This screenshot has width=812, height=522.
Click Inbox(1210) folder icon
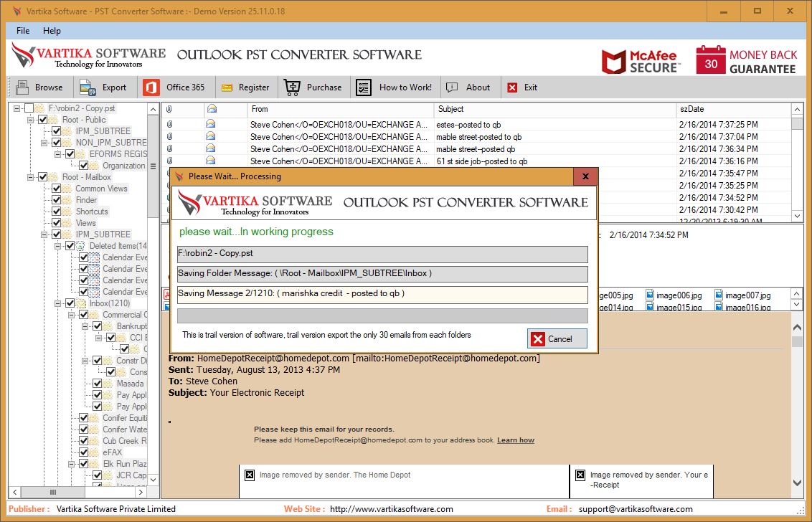coord(81,303)
